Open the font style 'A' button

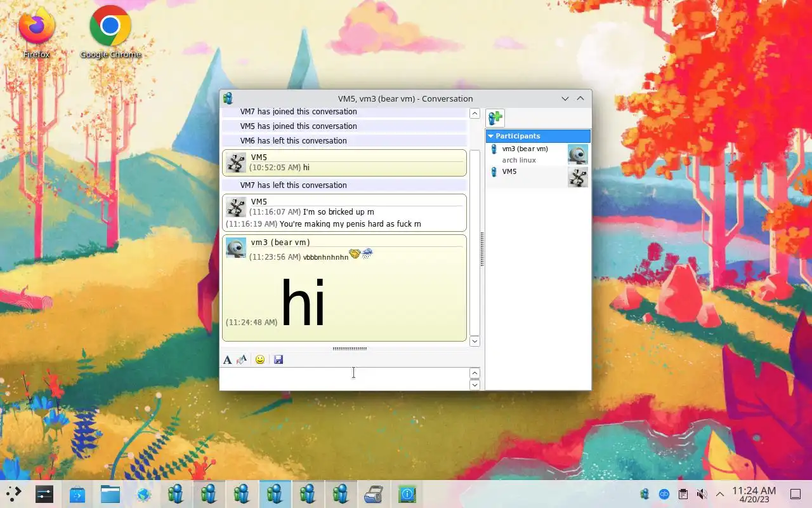[x=227, y=360]
